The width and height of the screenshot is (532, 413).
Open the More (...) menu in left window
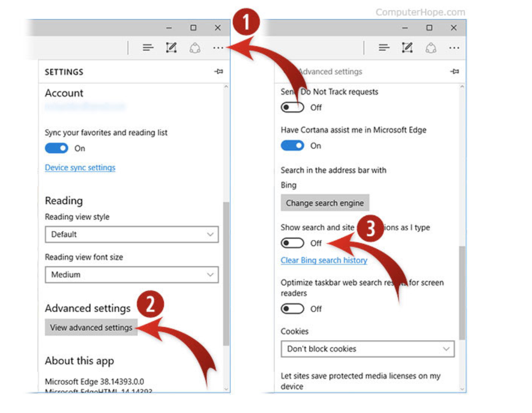pyautogui.click(x=218, y=48)
